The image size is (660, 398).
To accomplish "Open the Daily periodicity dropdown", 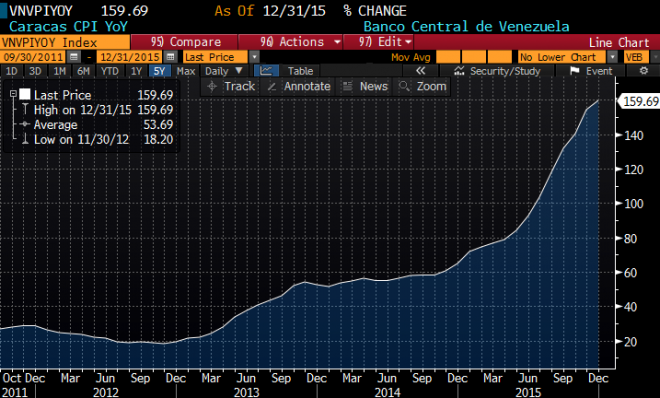I will click(x=224, y=71).
